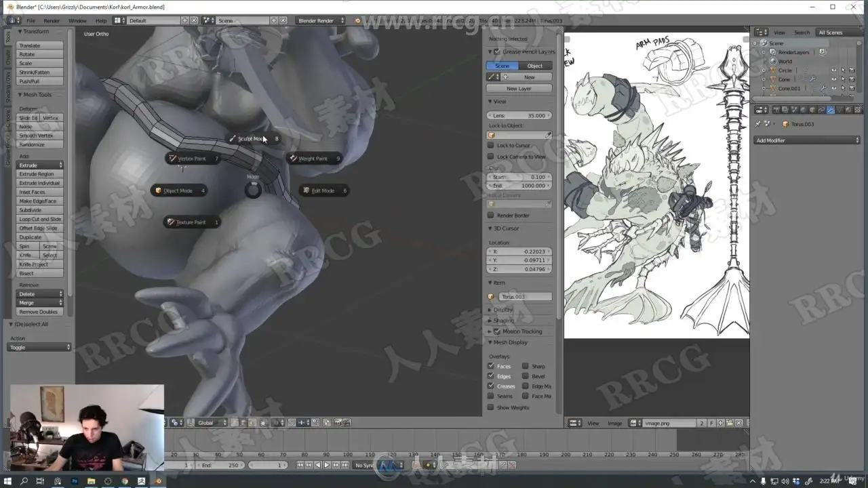Choose Weight Paint from the mode pie
This screenshot has height=488, width=868.
pyautogui.click(x=314, y=159)
